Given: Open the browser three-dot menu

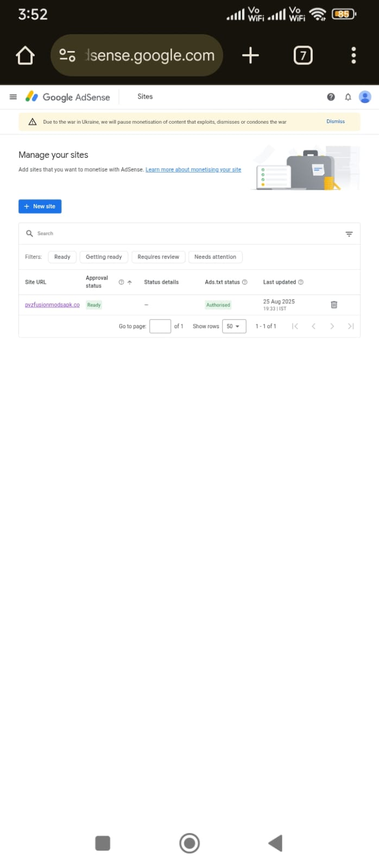Looking at the screenshot, I should [x=353, y=55].
